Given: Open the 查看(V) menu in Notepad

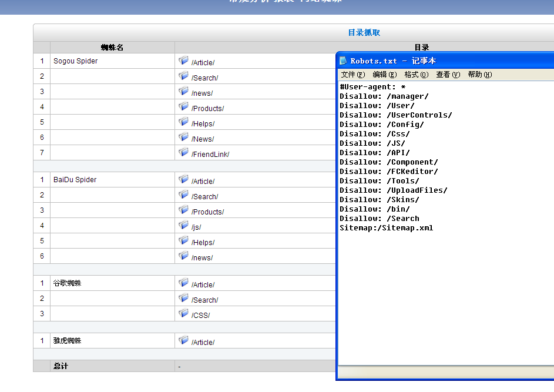Looking at the screenshot, I should (x=448, y=75).
